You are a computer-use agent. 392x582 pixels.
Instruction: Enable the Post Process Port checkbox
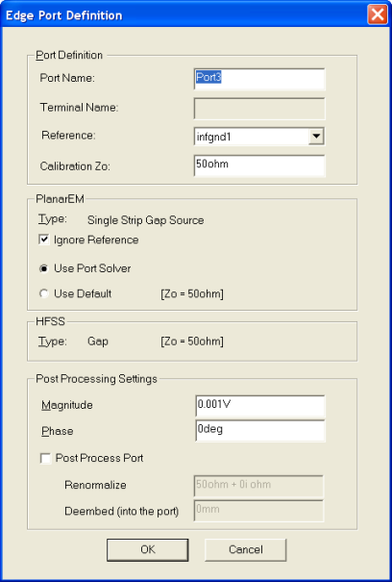pyautogui.click(x=45, y=459)
